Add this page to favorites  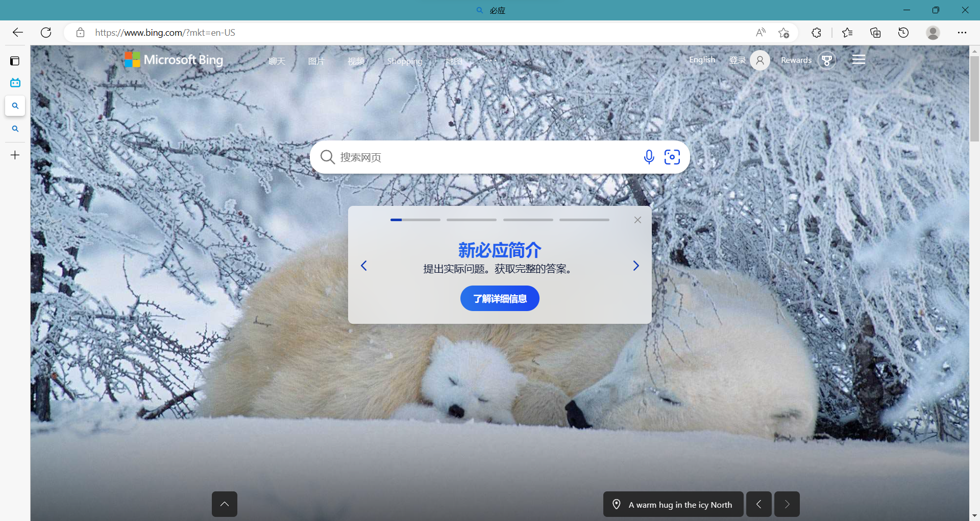[x=784, y=33]
